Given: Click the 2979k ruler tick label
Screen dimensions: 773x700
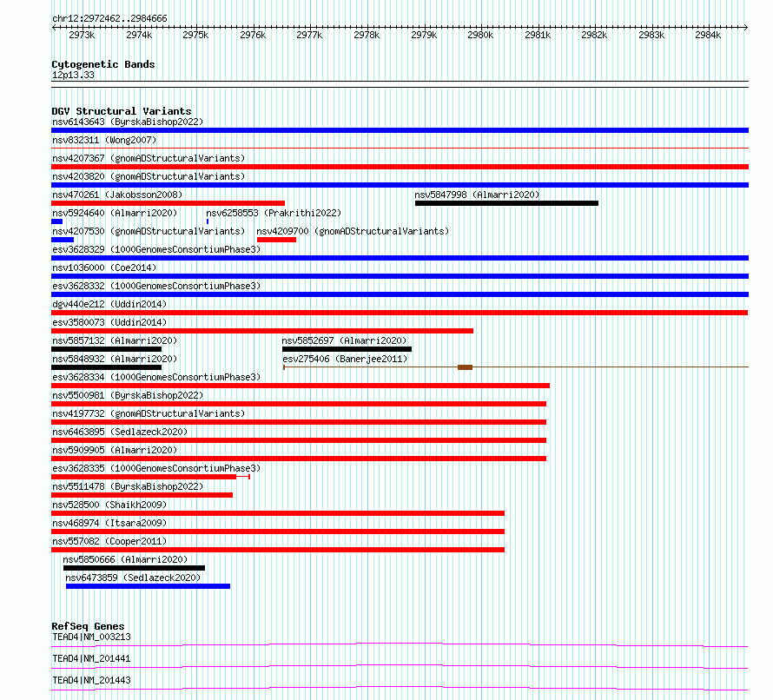Looking at the screenshot, I should point(424,35).
